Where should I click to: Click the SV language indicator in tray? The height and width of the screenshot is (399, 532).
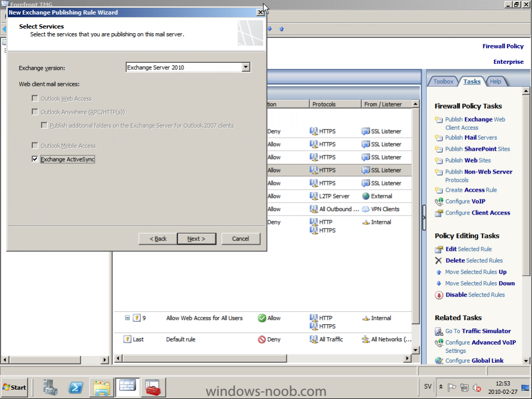tap(428, 387)
